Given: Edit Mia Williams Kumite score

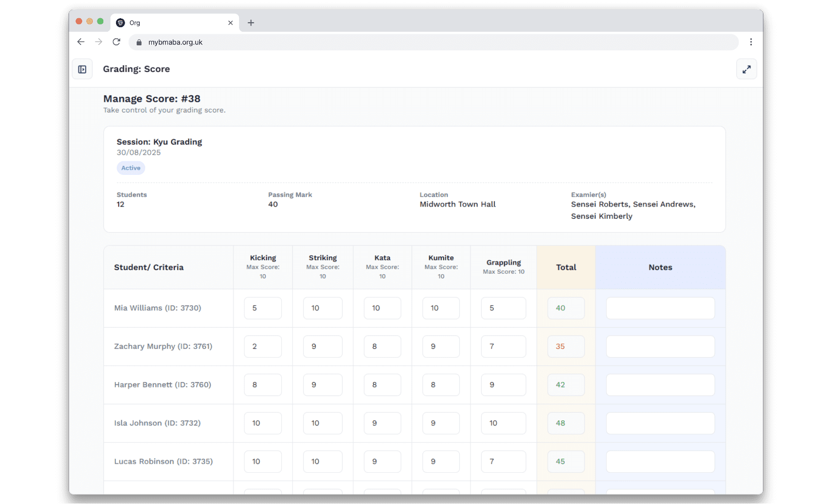Looking at the screenshot, I should point(441,308).
